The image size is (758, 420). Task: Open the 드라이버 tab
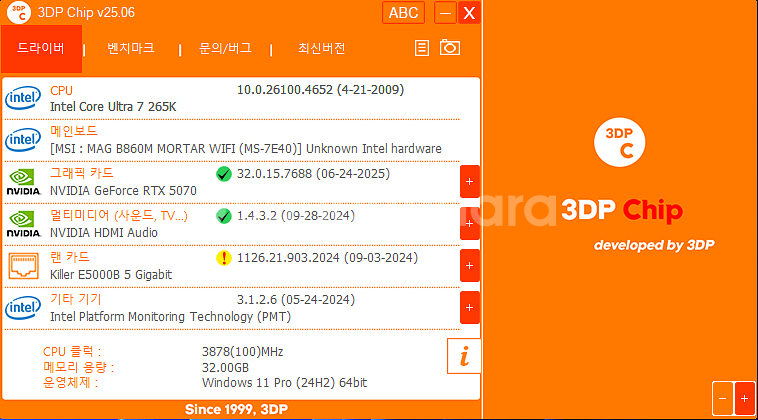(41, 48)
